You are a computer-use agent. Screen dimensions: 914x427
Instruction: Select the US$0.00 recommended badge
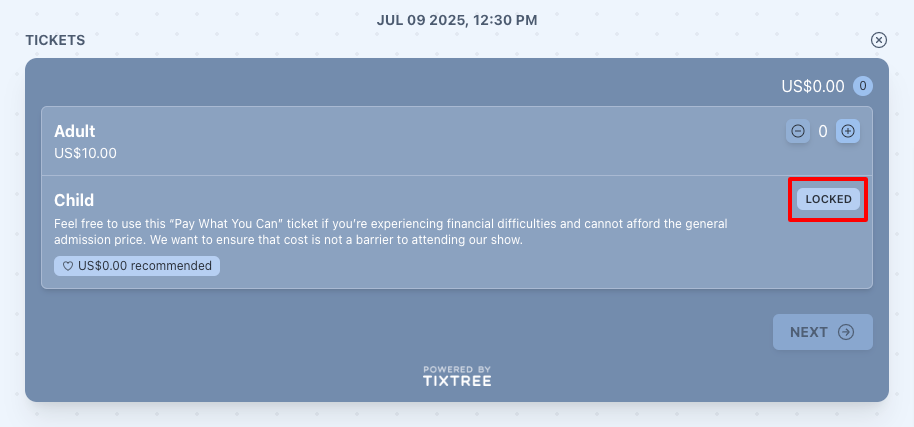(137, 266)
